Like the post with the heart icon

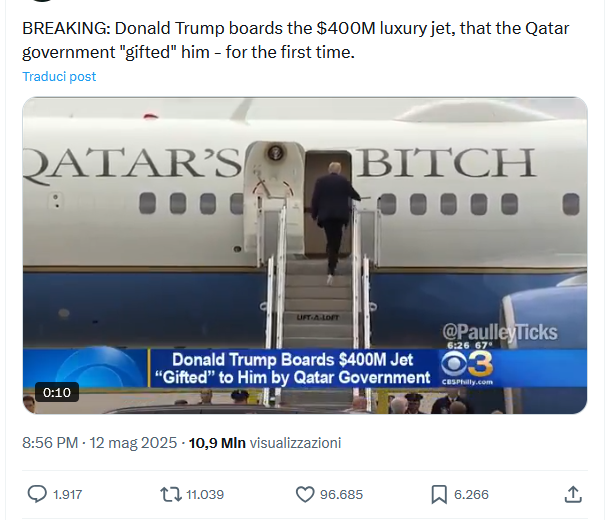[306, 494]
